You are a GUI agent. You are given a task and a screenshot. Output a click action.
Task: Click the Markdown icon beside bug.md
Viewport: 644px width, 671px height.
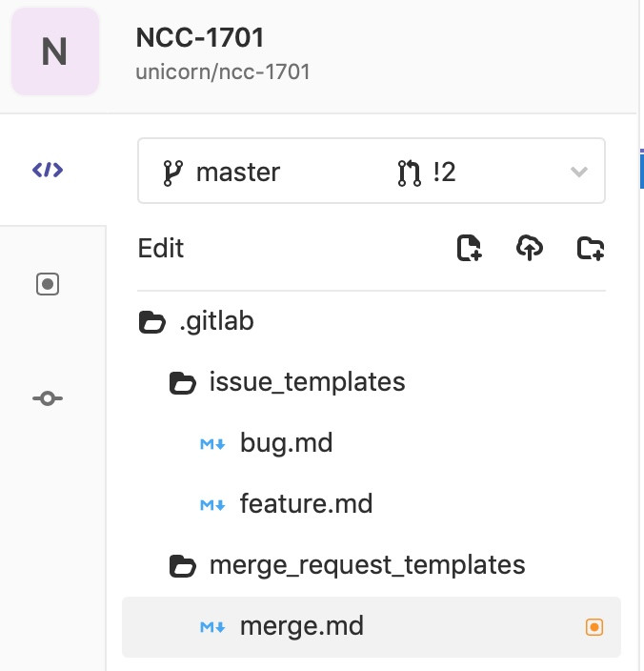click(x=212, y=443)
